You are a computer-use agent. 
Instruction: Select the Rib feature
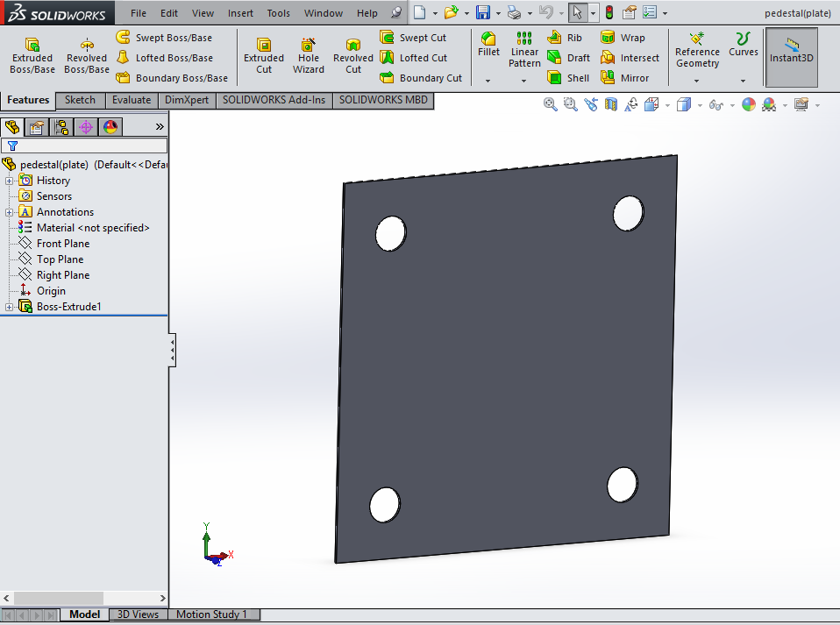pos(565,38)
